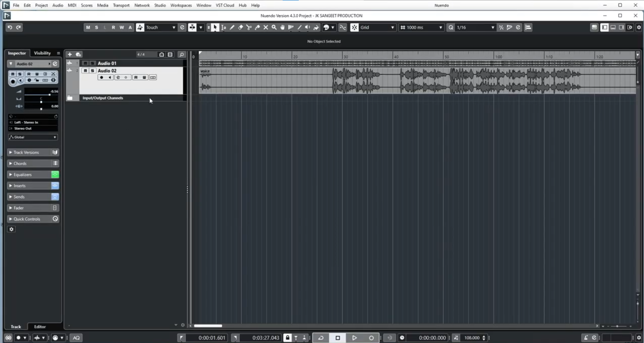Viewport: 644px width, 343px height.
Task: Select the hand tool in the toolbar
Action: (282, 28)
